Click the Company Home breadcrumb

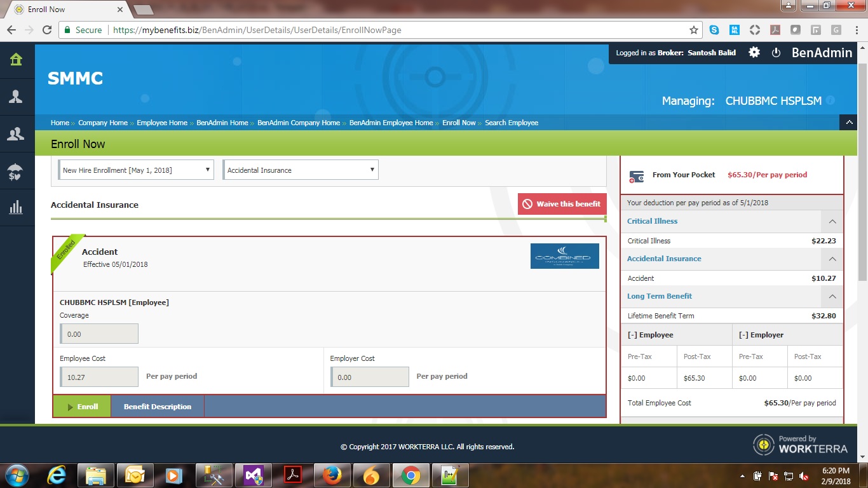click(x=103, y=123)
